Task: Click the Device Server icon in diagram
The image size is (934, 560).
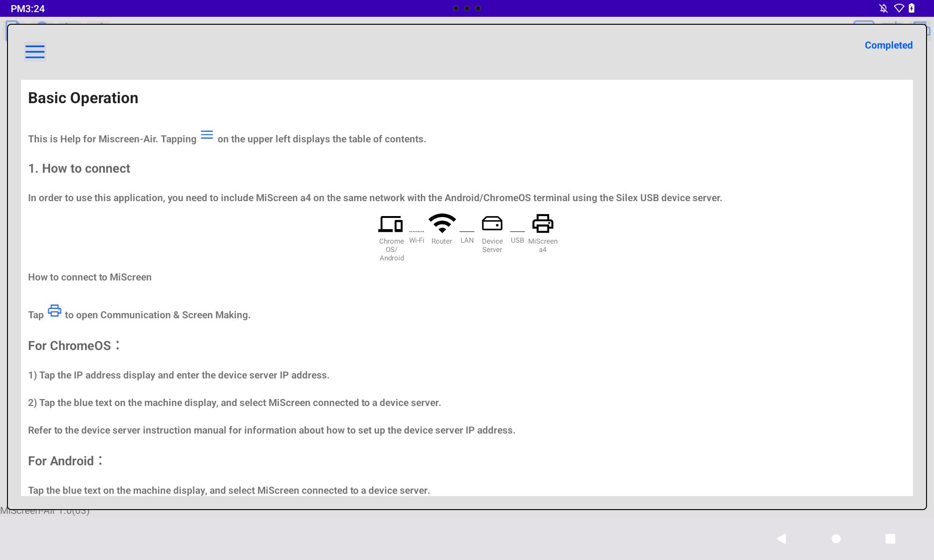Action: click(x=492, y=224)
